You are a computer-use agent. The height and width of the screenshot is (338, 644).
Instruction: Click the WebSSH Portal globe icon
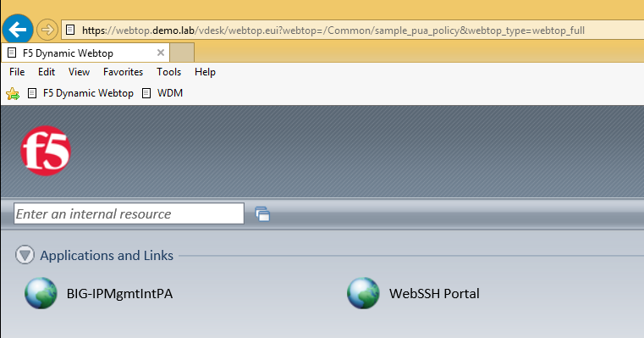click(x=363, y=293)
